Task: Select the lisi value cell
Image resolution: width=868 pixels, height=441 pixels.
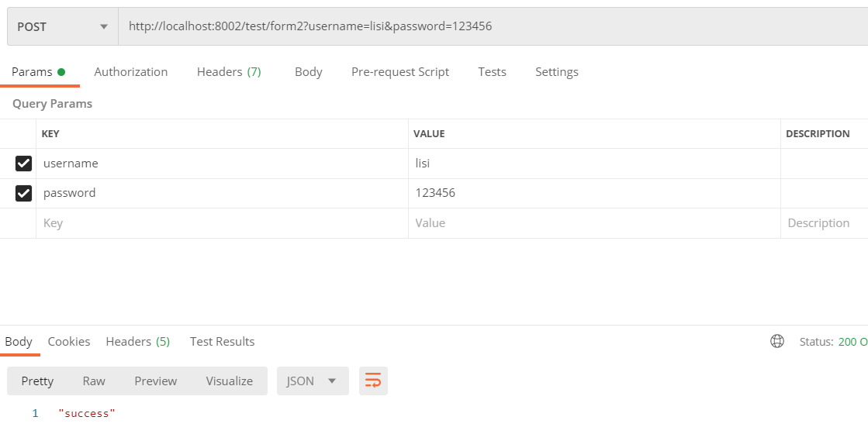Action: 594,164
